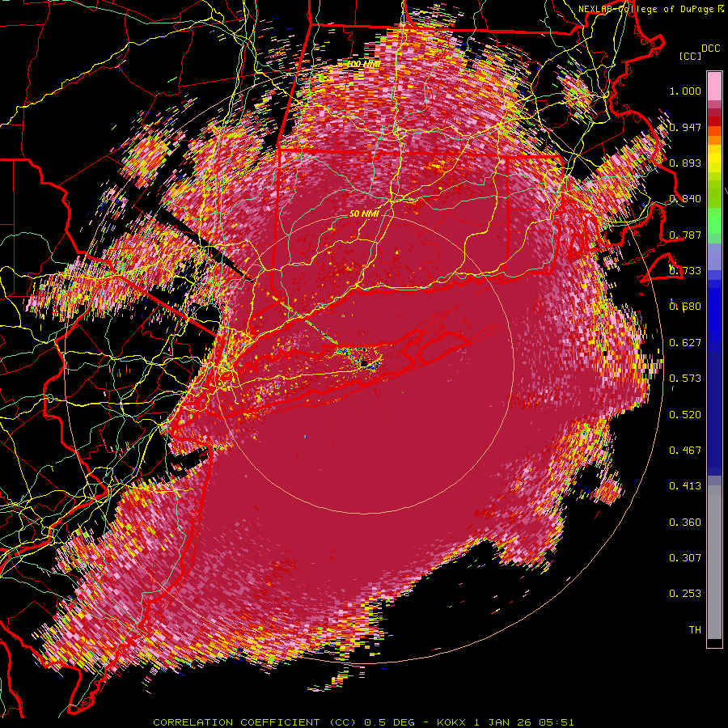Viewport: 728px width, 728px height.
Task: Click the 0.893 scale value
Action: click(x=685, y=163)
